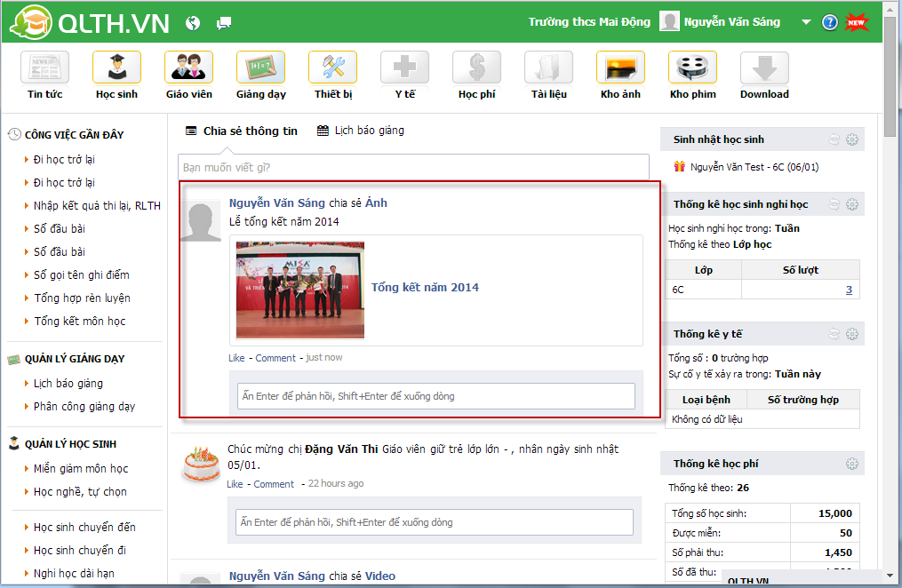Open Học sinh chuyển đến
The image size is (902, 588).
tap(84, 528)
